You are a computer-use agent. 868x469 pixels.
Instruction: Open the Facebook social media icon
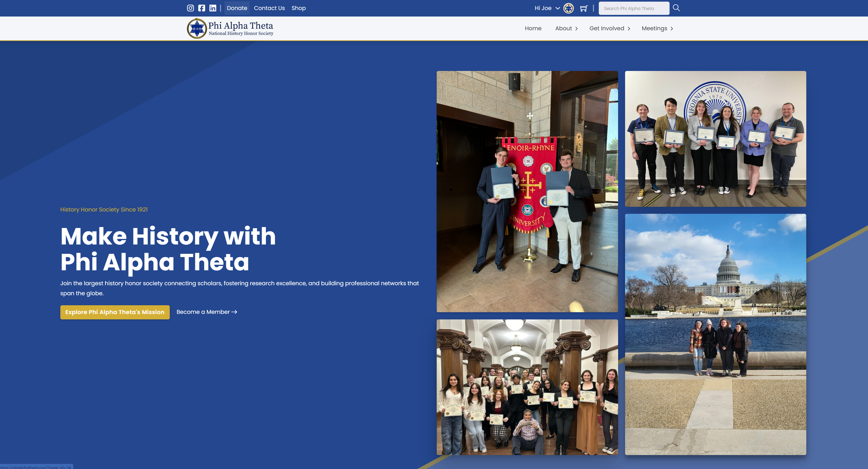(201, 8)
